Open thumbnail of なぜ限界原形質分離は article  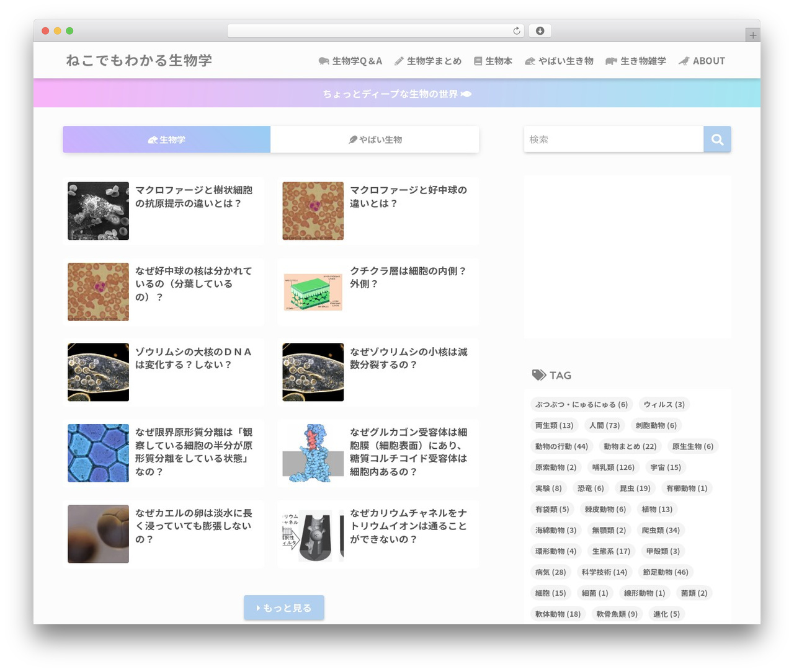pyautogui.click(x=98, y=453)
